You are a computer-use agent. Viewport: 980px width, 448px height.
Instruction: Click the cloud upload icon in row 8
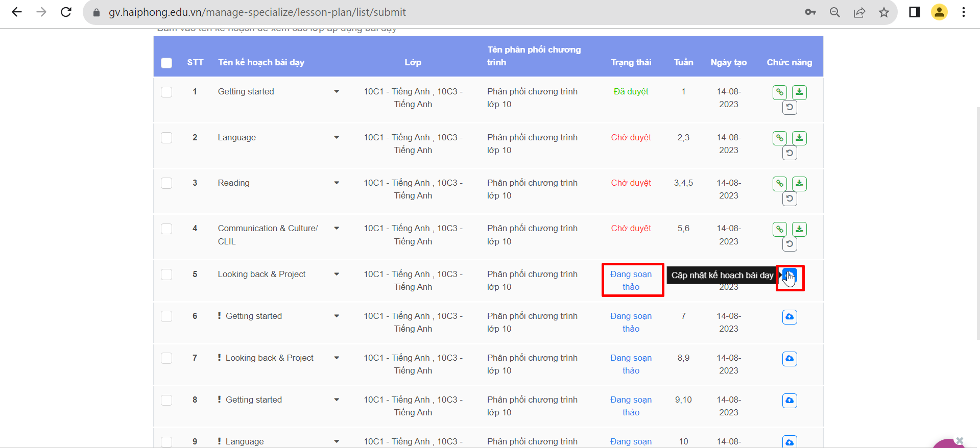pos(790,401)
